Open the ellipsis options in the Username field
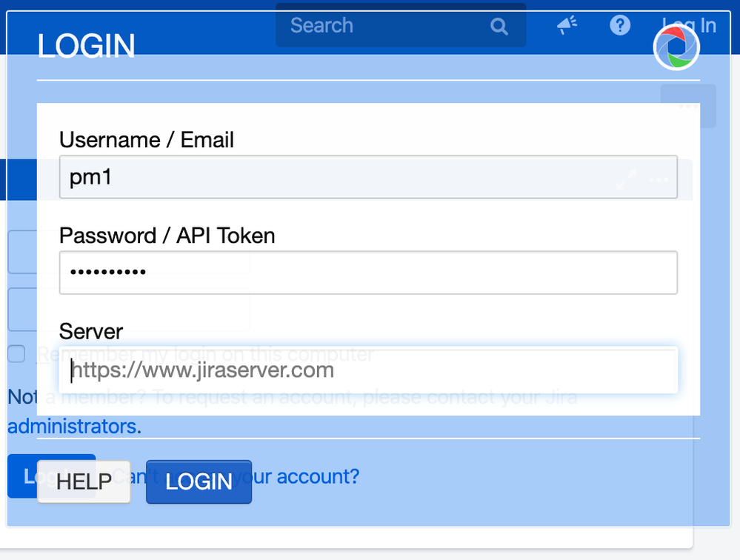 (x=658, y=179)
